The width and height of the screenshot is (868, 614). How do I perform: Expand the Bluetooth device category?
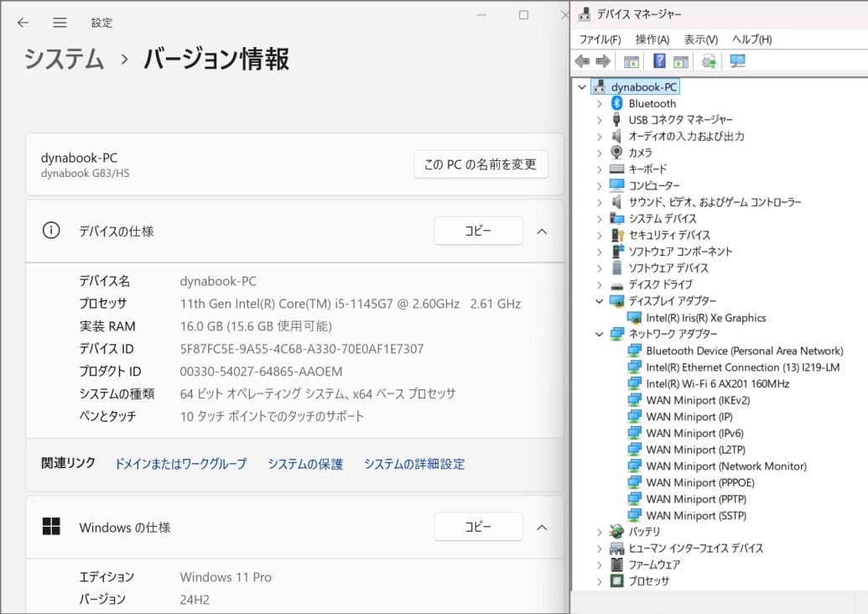click(599, 103)
